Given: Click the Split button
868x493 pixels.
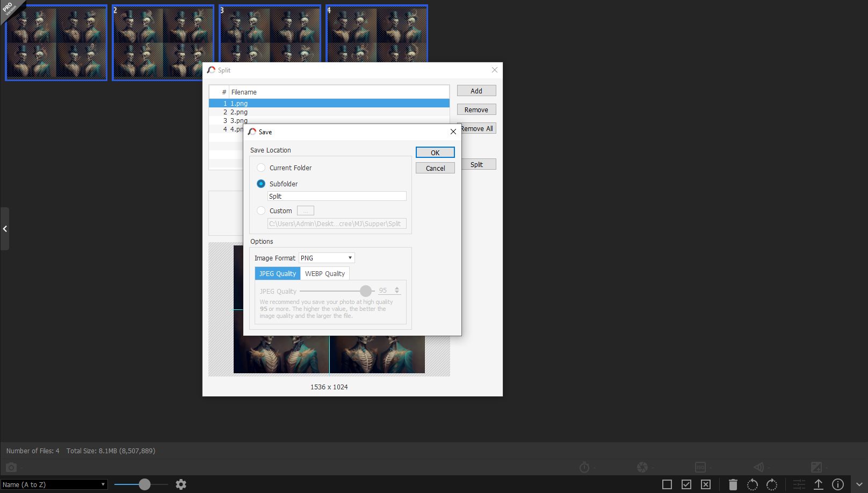Looking at the screenshot, I should pos(479,164).
